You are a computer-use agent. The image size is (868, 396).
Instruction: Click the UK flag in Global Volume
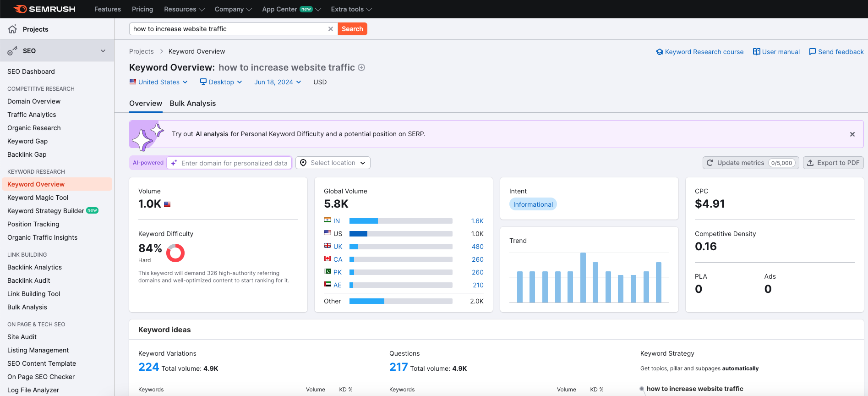pyautogui.click(x=328, y=246)
